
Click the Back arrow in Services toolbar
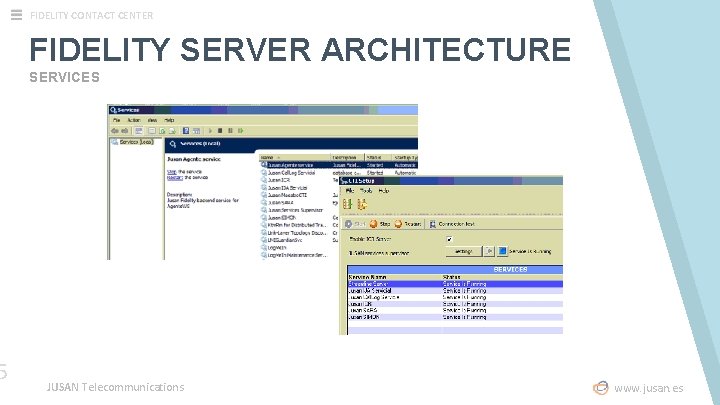pos(114,131)
